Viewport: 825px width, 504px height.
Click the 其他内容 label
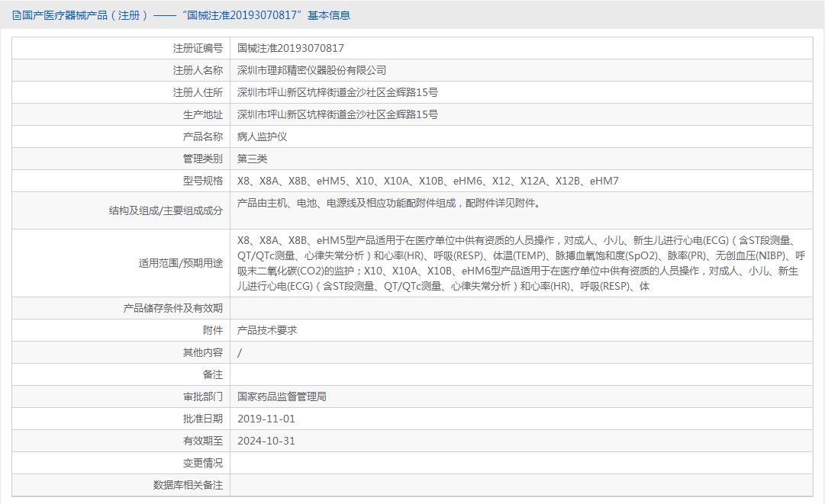coord(203,352)
